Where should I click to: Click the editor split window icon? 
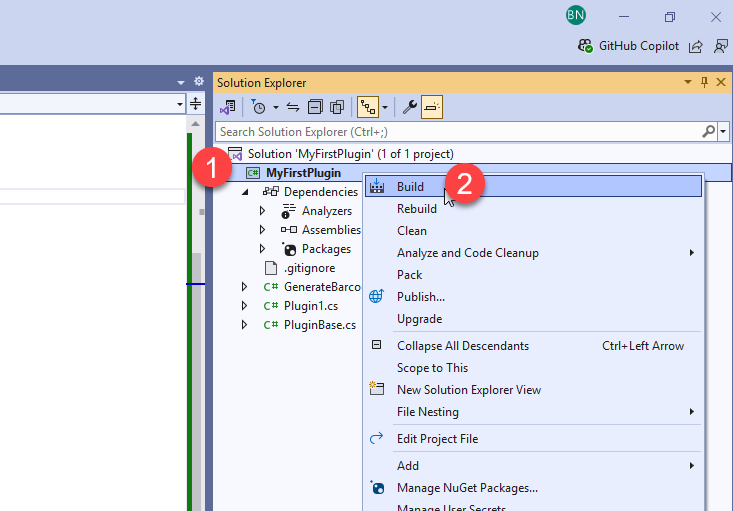[x=195, y=103]
